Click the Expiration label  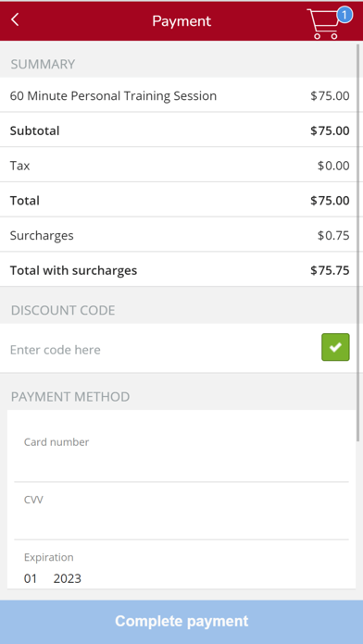pos(48,557)
